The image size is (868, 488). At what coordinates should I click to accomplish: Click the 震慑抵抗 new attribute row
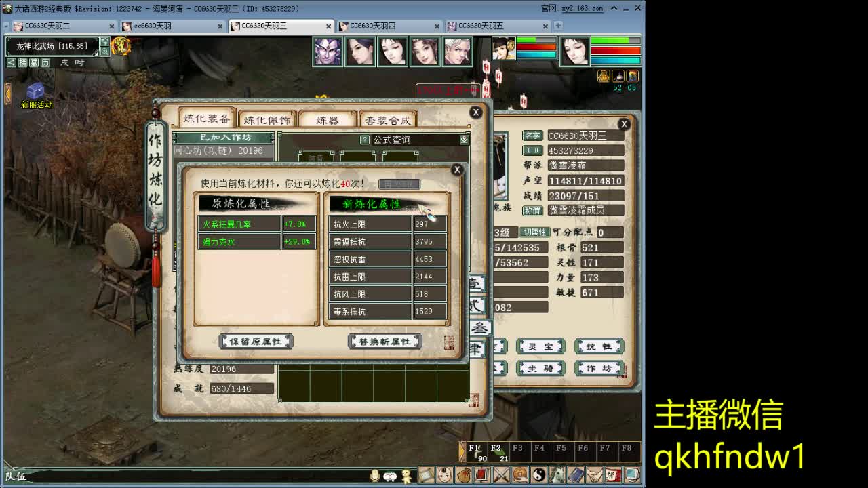tap(389, 242)
